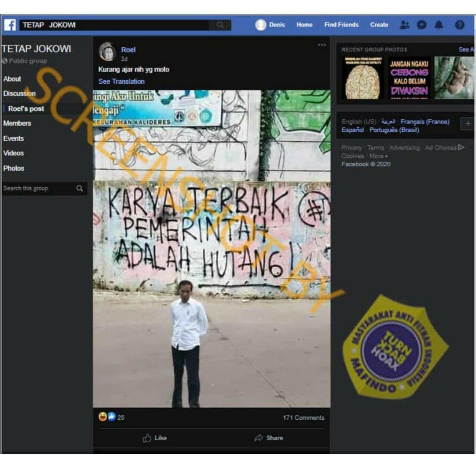Screen dimensions: 476x469
Task: Click the search magnifier button in top bar
Action: coord(220,25)
